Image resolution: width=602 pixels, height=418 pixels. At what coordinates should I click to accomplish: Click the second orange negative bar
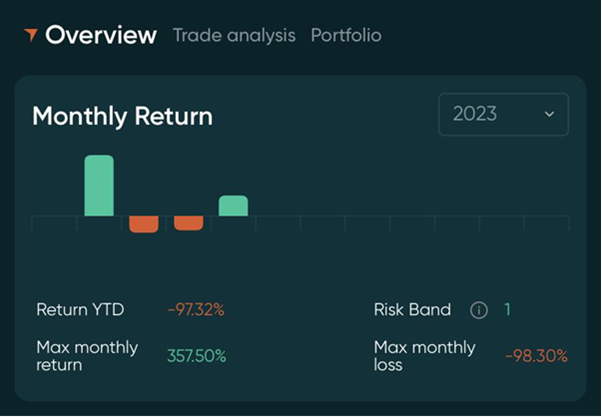pos(188,223)
